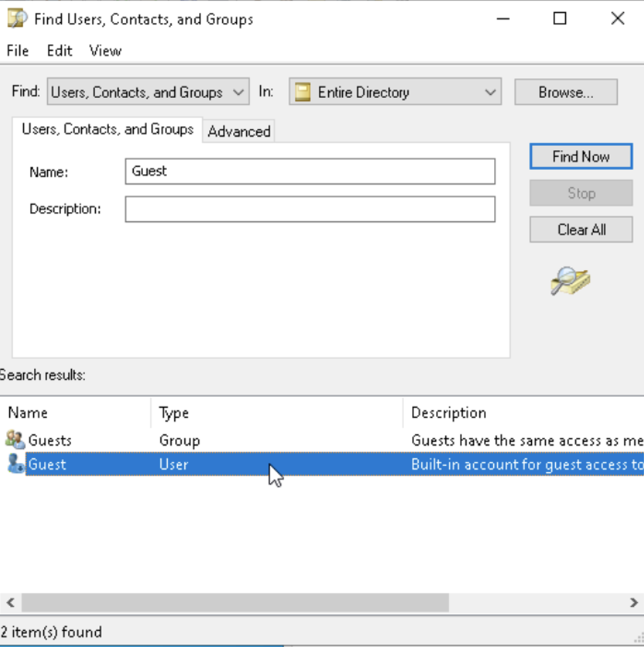Open the Edit menu
644x647 pixels.
[x=59, y=50]
